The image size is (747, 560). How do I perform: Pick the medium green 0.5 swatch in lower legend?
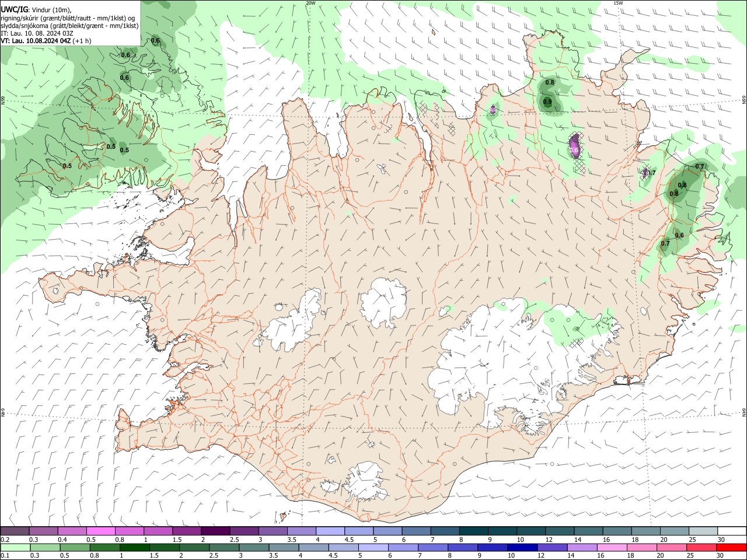coord(75,547)
